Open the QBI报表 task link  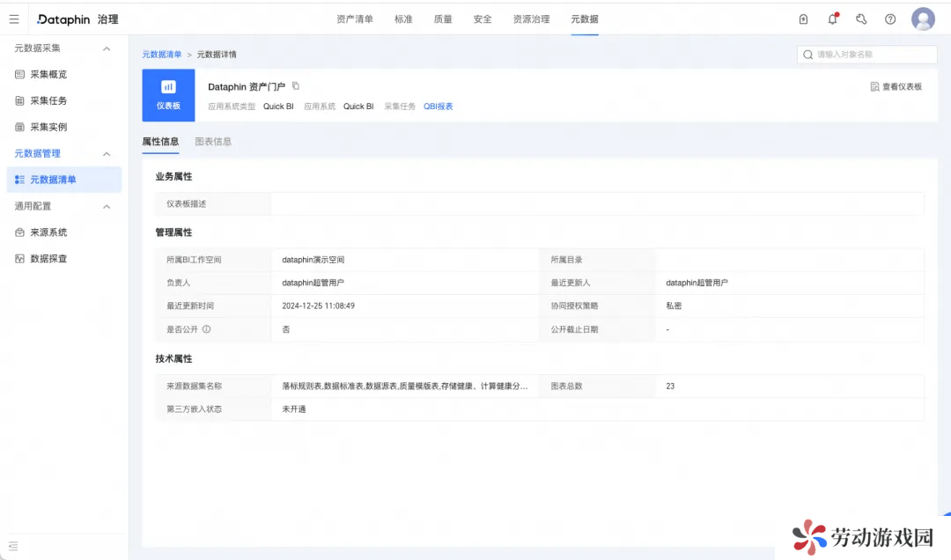[x=438, y=107]
